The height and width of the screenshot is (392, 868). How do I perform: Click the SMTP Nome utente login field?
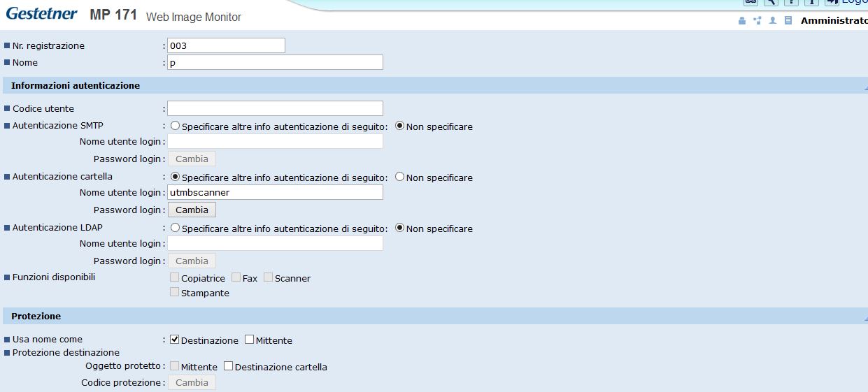(275, 141)
